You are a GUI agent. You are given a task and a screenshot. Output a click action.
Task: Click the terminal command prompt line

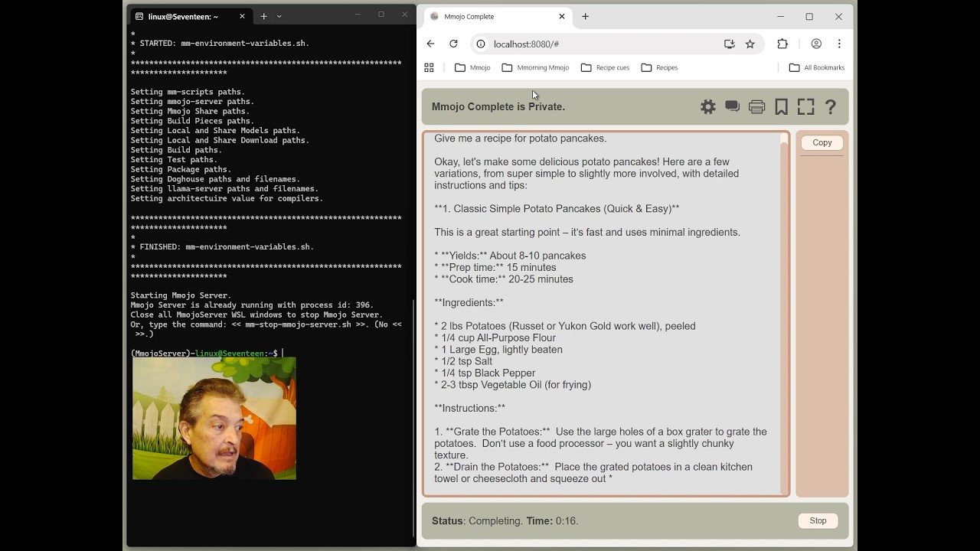pyautogui.click(x=207, y=354)
